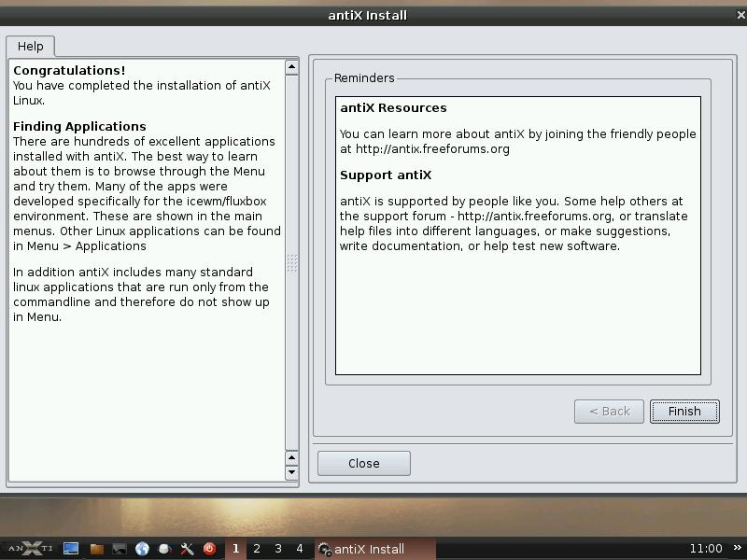Image resolution: width=747 pixels, height=560 pixels.
Task: Click the Finish button
Action: (684, 412)
